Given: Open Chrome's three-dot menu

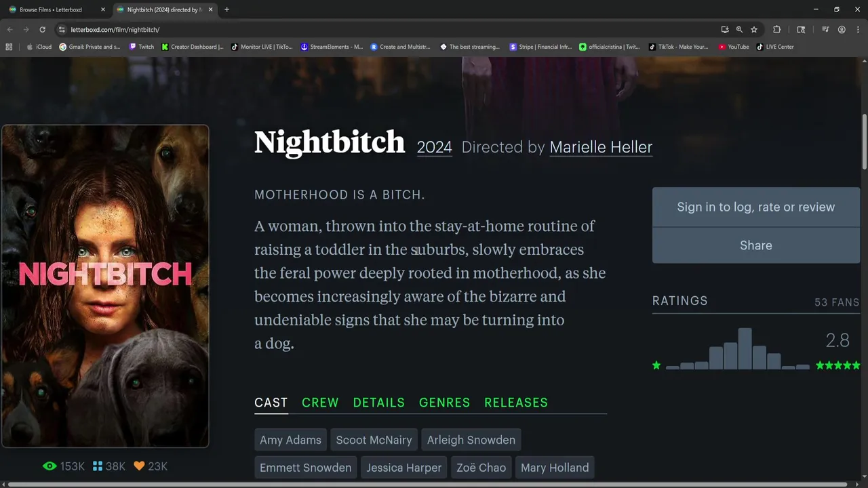Looking at the screenshot, I should click(858, 30).
